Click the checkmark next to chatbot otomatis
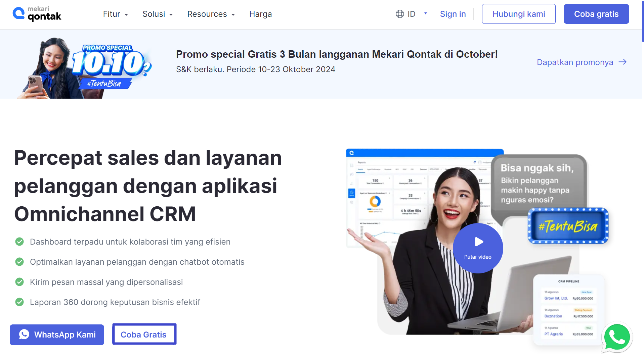The height and width of the screenshot is (362, 644). pos(19,262)
